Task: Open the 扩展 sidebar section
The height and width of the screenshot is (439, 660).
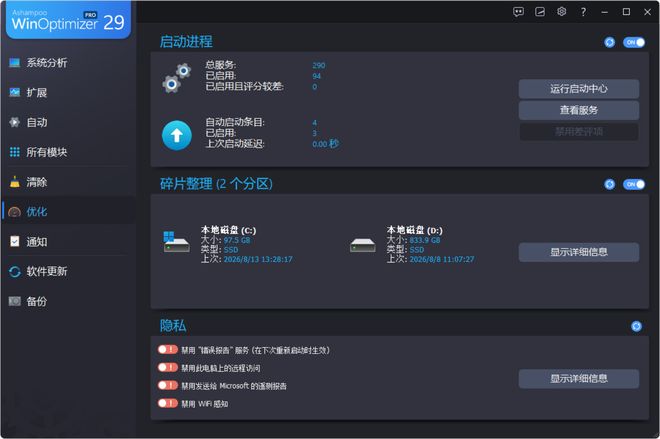Action: pos(67,93)
